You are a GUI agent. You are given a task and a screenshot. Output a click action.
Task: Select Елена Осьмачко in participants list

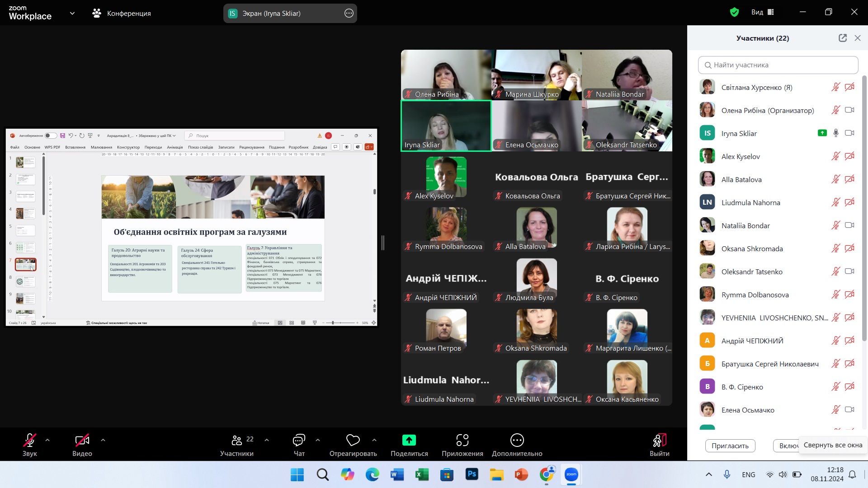778,410
